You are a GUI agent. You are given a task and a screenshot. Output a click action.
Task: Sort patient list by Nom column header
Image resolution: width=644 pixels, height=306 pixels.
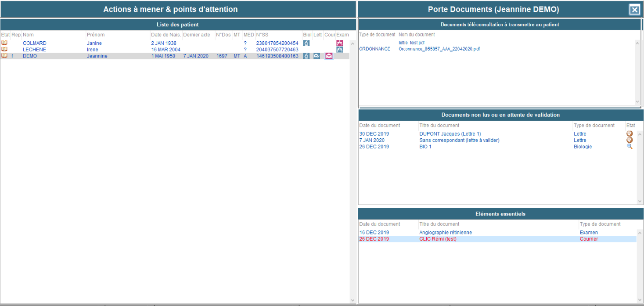28,35
